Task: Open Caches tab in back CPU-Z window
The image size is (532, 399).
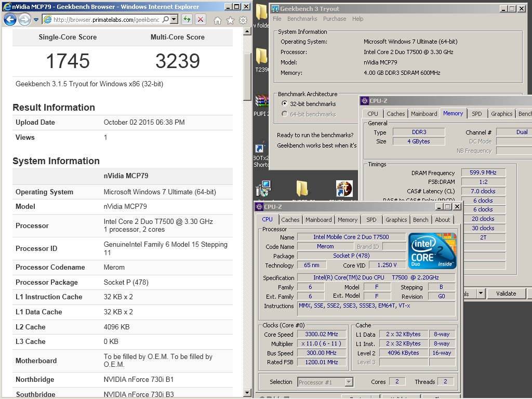Action: point(395,114)
